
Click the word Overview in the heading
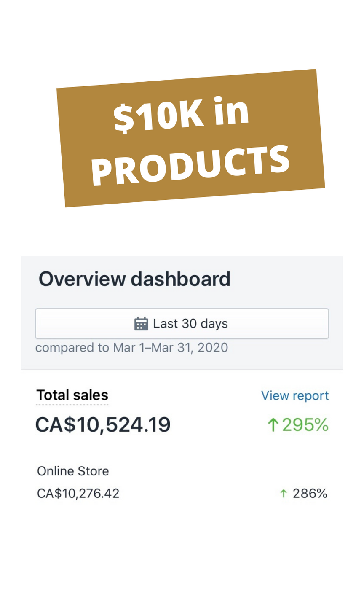(82, 279)
